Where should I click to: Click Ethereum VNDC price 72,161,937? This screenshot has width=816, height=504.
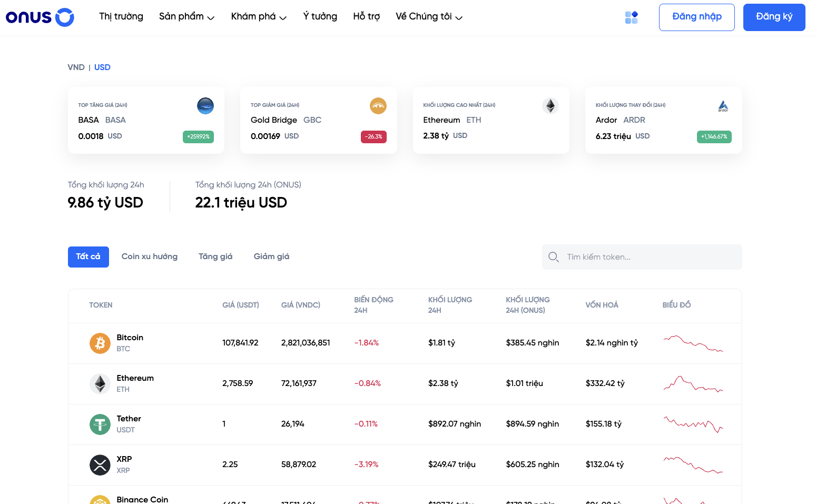pyautogui.click(x=299, y=383)
